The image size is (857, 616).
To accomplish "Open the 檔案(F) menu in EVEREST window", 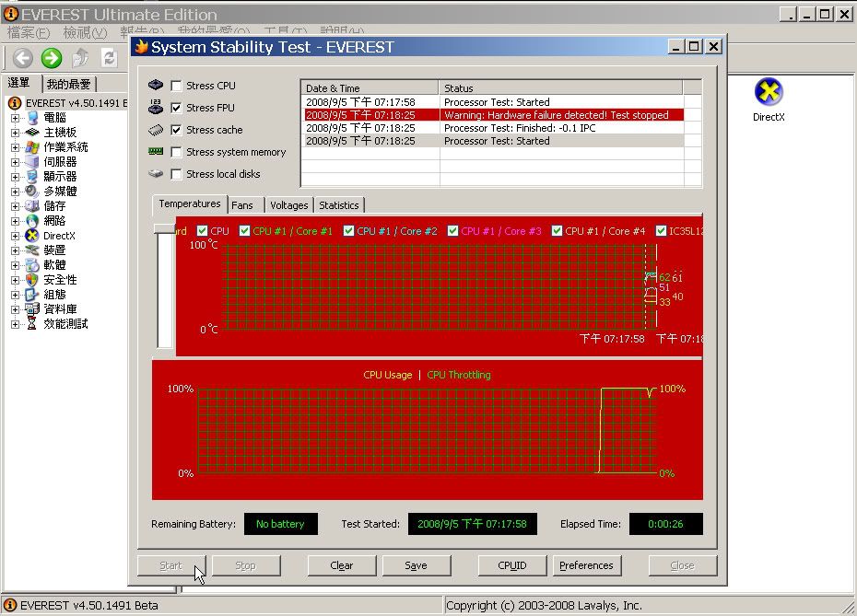I will [29, 33].
